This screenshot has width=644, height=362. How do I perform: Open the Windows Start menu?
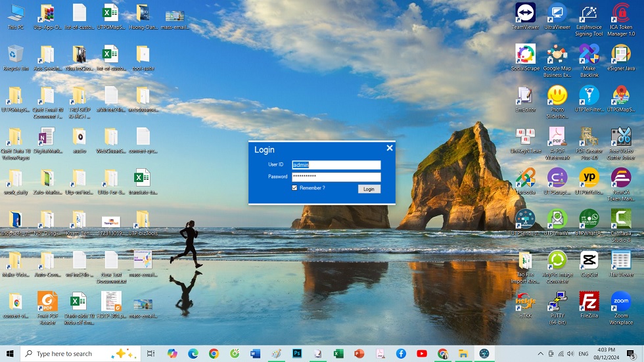point(10,353)
